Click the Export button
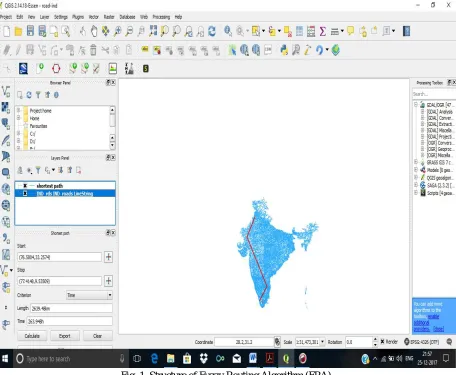 [x=65, y=336]
